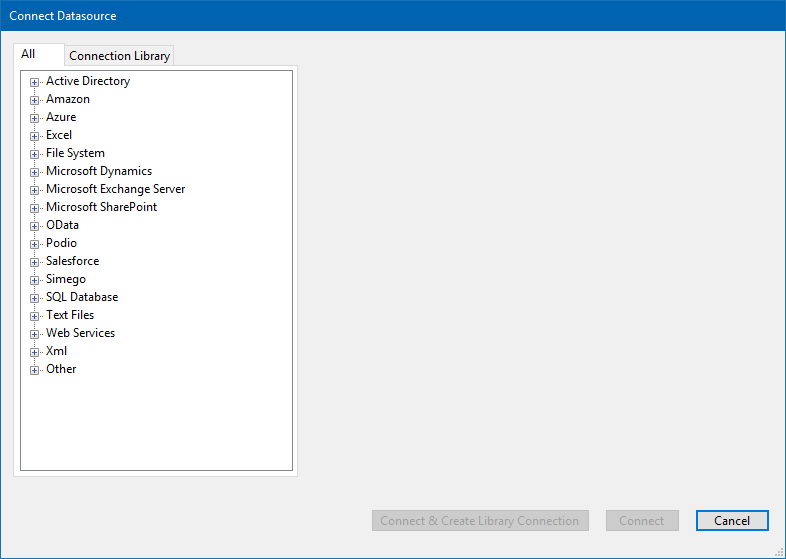Select the Amazon label
Viewport: 786px width, 559px height.
click(x=68, y=99)
